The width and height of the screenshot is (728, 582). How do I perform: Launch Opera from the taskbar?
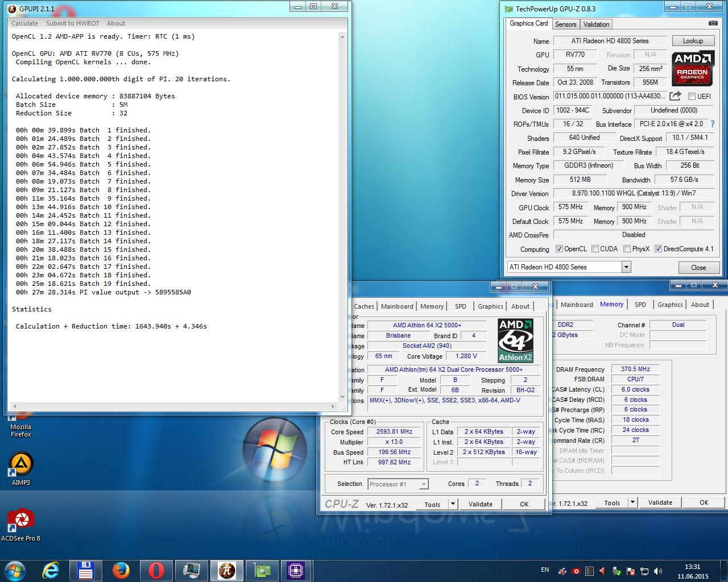pyautogui.click(x=156, y=570)
